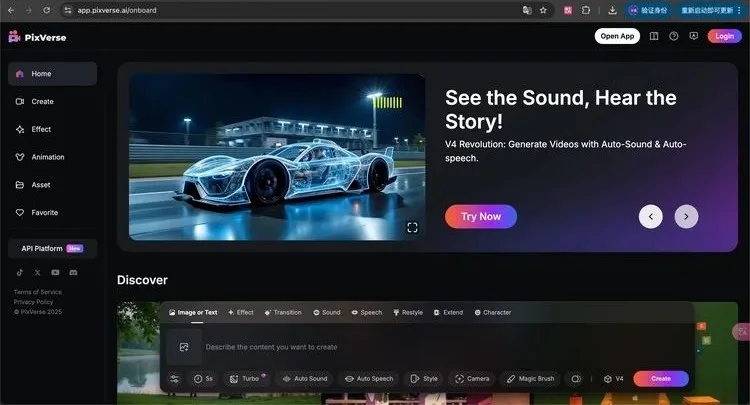The width and height of the screenshot is (750, 405).
Task: Click the Create generate button
Action: pyautogui.click(x=661, y=379)
